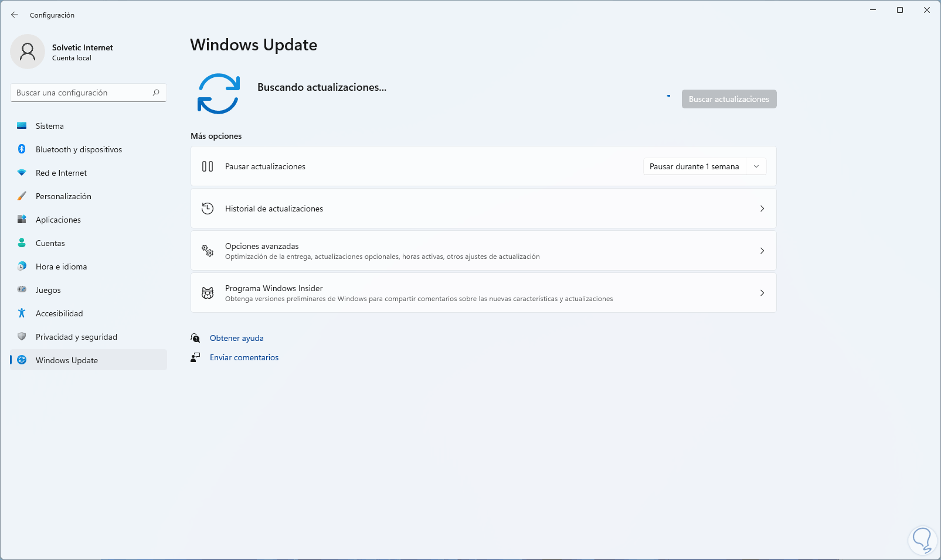Select Windows Update in sidebar

89,360
